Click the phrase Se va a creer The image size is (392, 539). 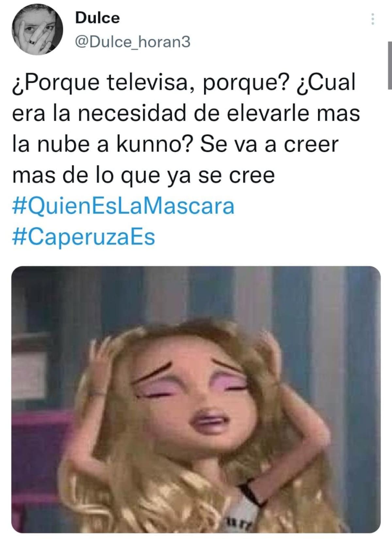tap(269, 144)
